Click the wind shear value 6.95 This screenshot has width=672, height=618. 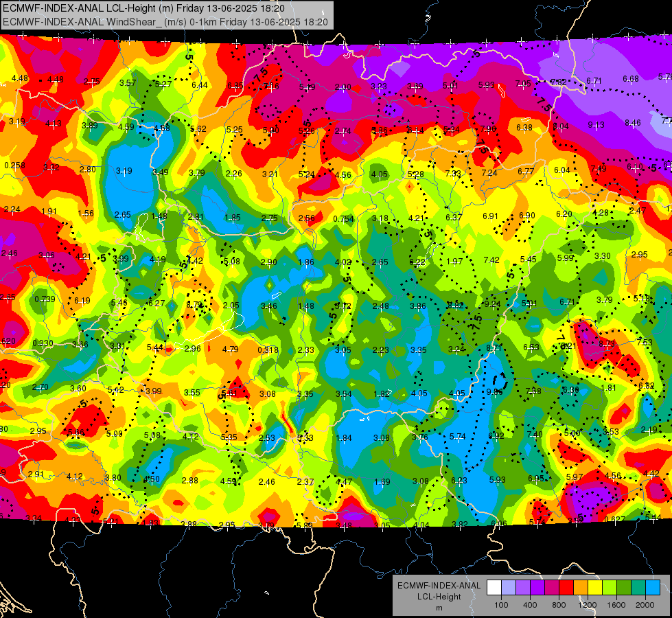[536, 478]
